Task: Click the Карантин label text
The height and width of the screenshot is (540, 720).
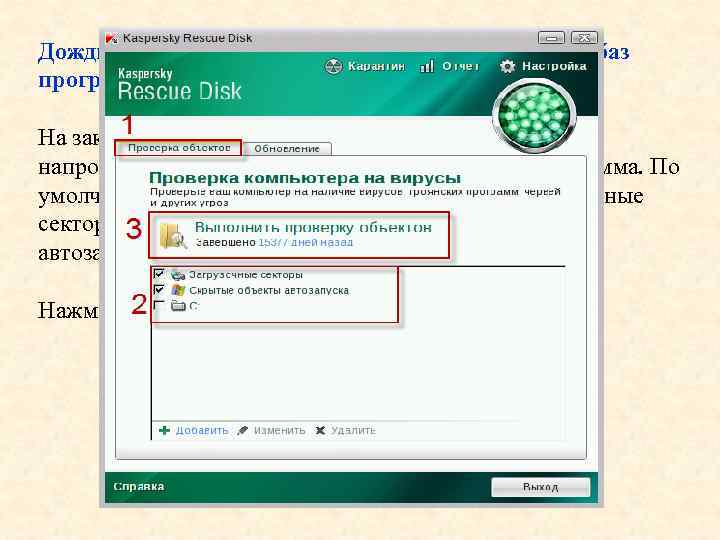Action: (x=377, y=66)
